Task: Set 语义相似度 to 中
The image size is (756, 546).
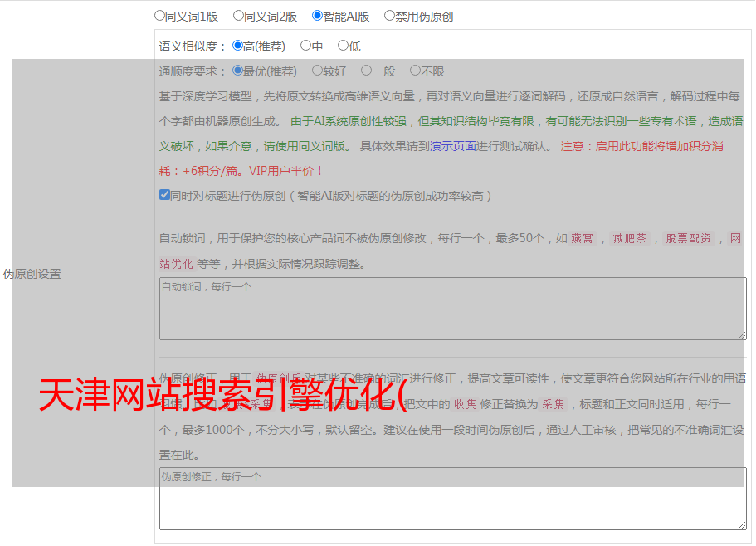Action: pos(305,46)
